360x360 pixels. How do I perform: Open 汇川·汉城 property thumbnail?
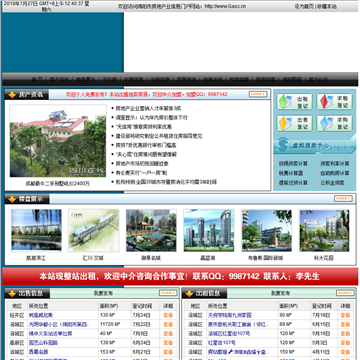point(94,230)
